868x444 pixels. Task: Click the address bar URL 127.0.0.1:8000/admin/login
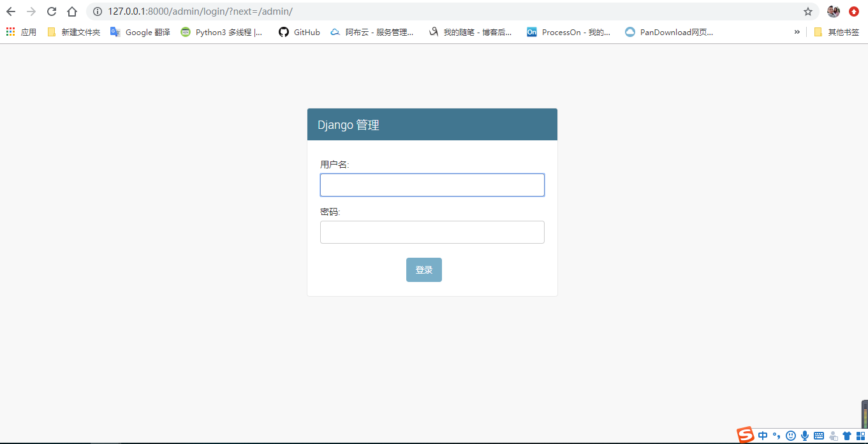click(200, 11)
